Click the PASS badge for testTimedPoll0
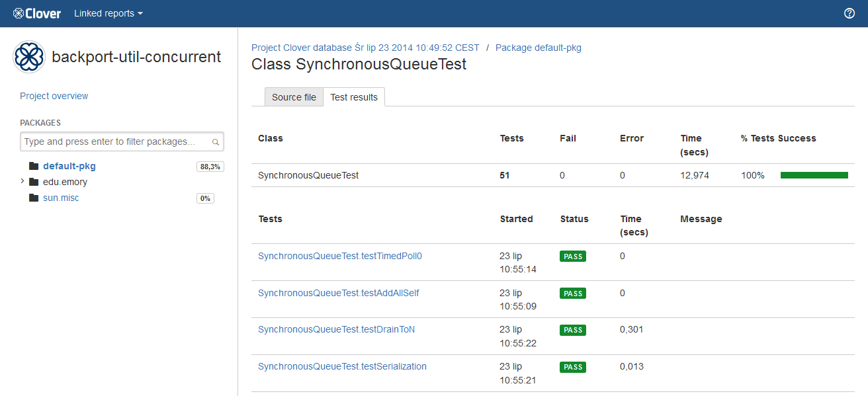The width and height of the screenshot is (868, 396). (x=573, y=257)
